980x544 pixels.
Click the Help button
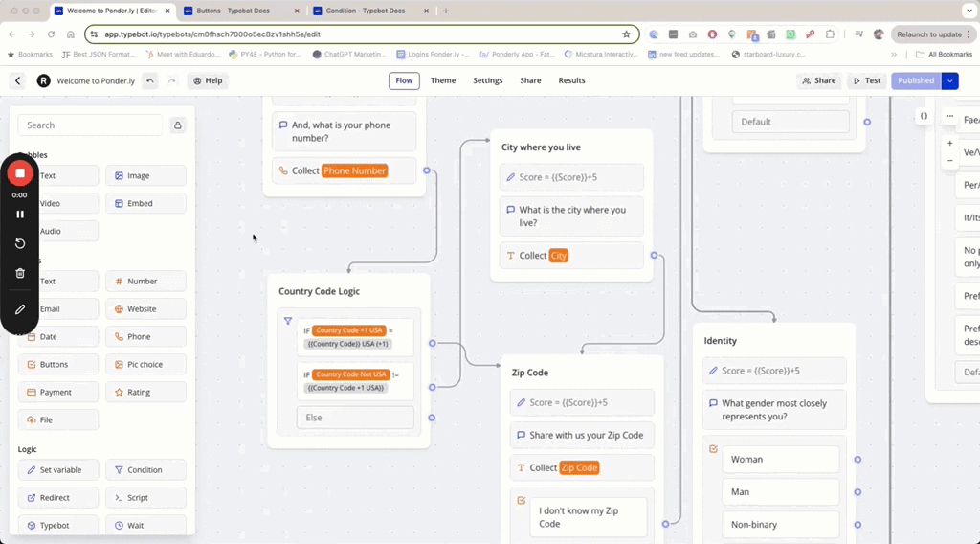(x=208, y=81)
